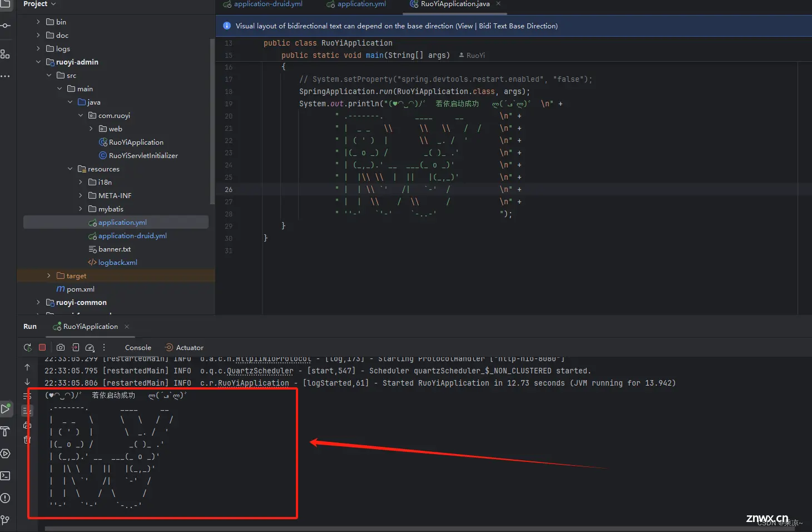Expand the i18n folder
Image resolution: width=812 pixels, height=532 pixels.
[x=81, y=182]
